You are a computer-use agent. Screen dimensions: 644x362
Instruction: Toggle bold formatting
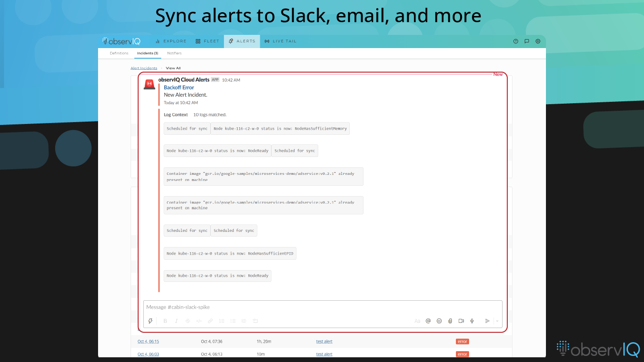tap(165, 321)
